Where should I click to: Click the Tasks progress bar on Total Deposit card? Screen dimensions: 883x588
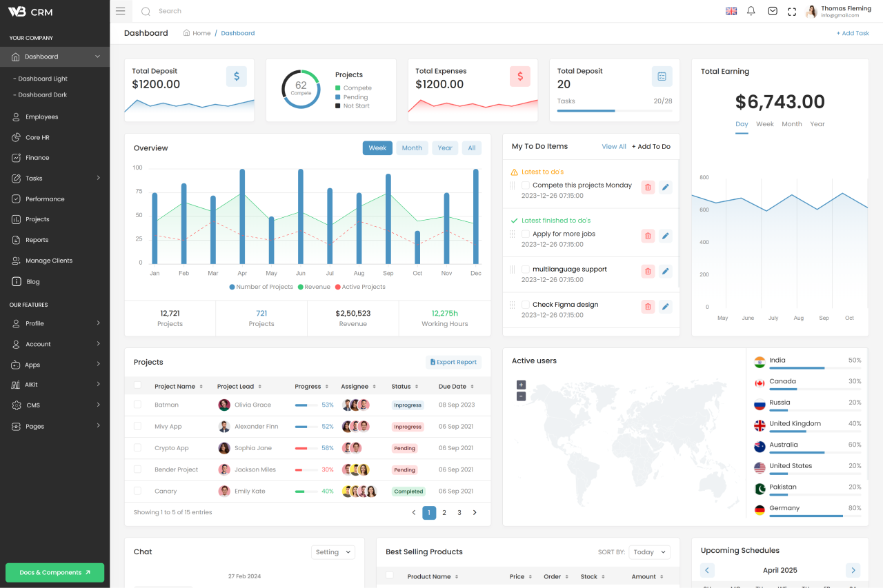615,110
